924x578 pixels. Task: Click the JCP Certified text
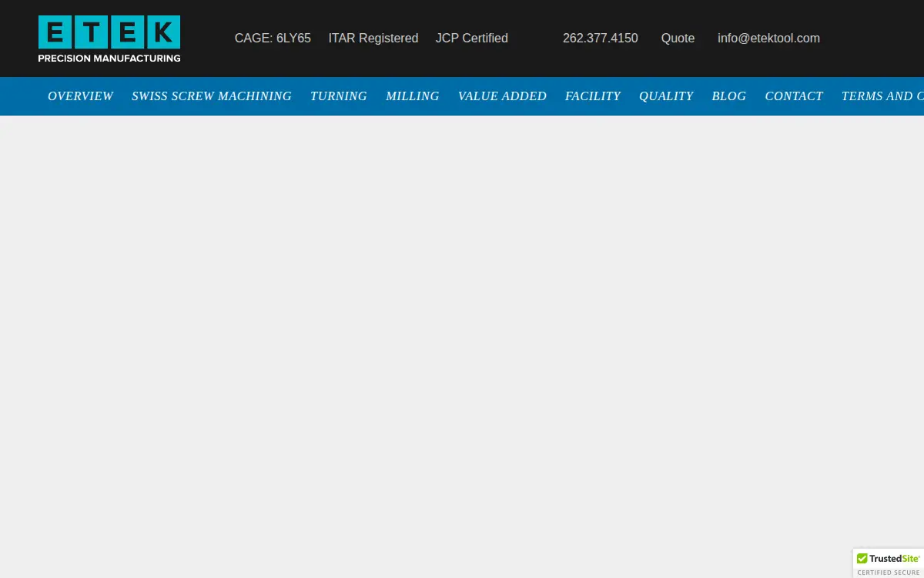(472, 38)
